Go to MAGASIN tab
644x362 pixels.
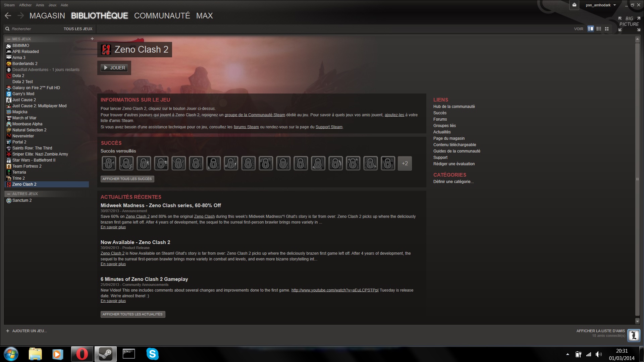47,16
